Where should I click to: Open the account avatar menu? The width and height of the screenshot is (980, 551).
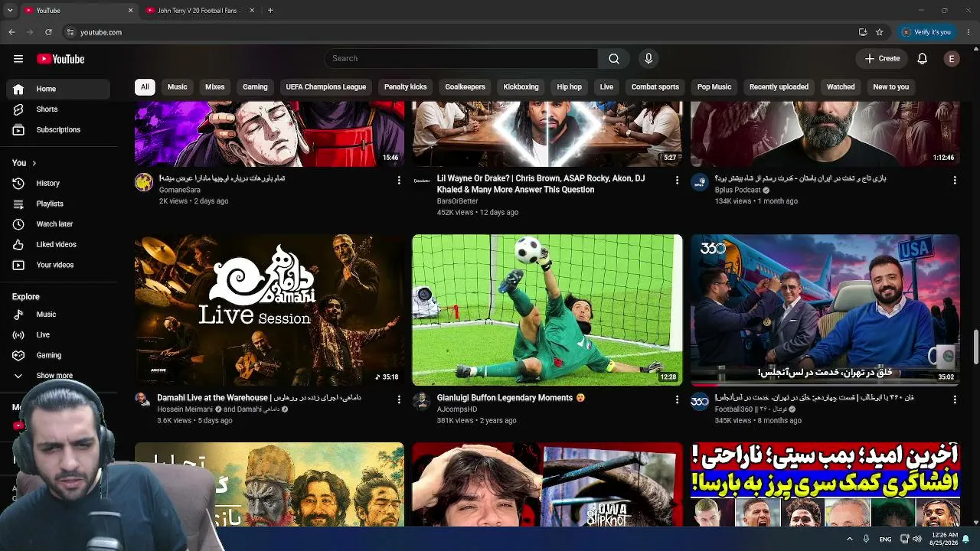(952, 58)
